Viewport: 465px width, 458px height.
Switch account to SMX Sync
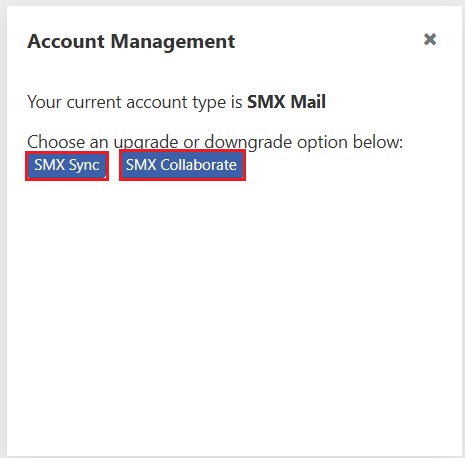[x=67, y=166]
